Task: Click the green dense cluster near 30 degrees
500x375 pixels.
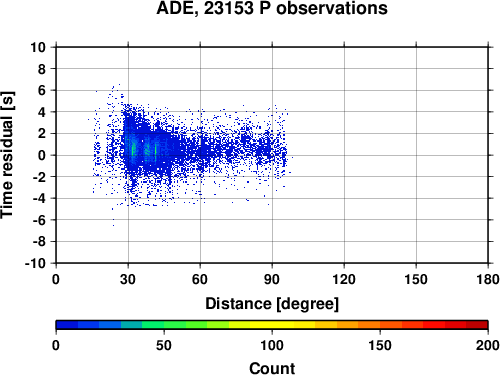Action: coord(133,148)
